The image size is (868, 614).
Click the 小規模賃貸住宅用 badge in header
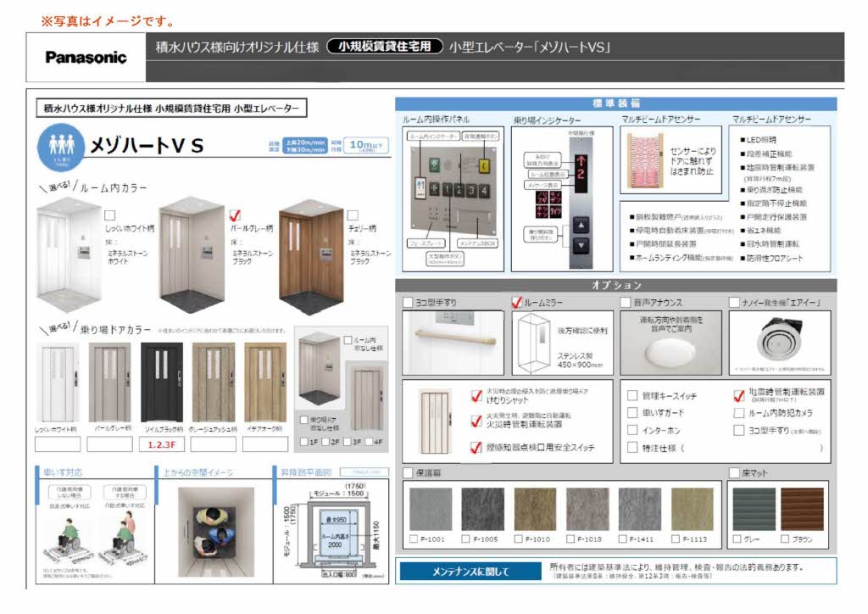pyautogui.click(x=385, y=47)
